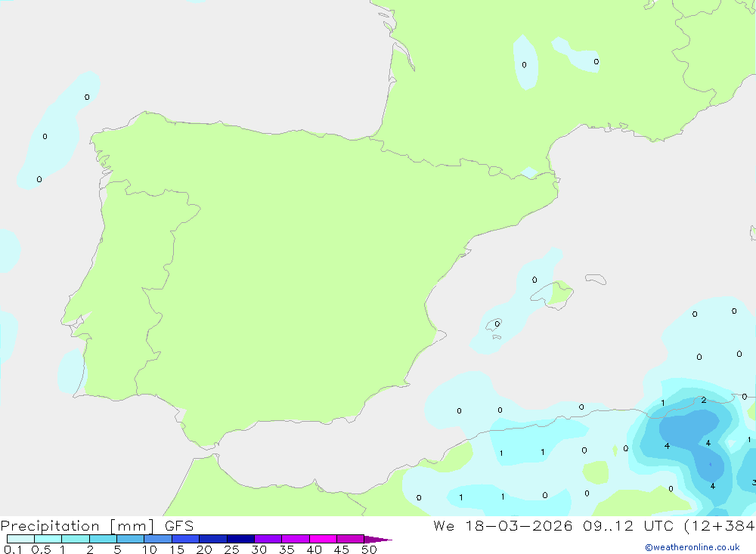Click the legend label "30"

pyautogui.click(x=259, y=549)
